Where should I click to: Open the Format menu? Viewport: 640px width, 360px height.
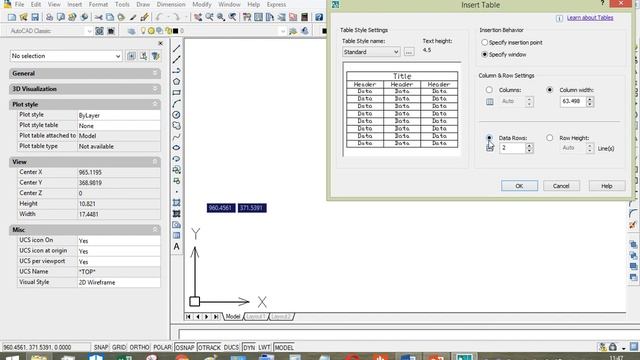98,4
